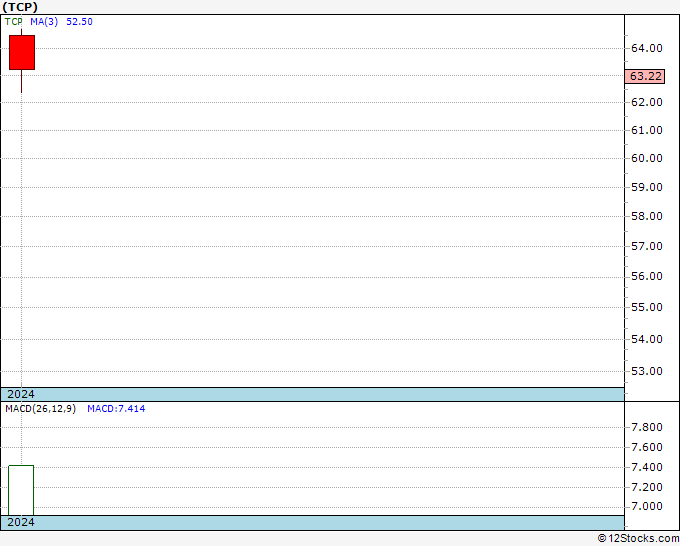
Task: Click the 60.00 price axis label
Action: (647, 158)
